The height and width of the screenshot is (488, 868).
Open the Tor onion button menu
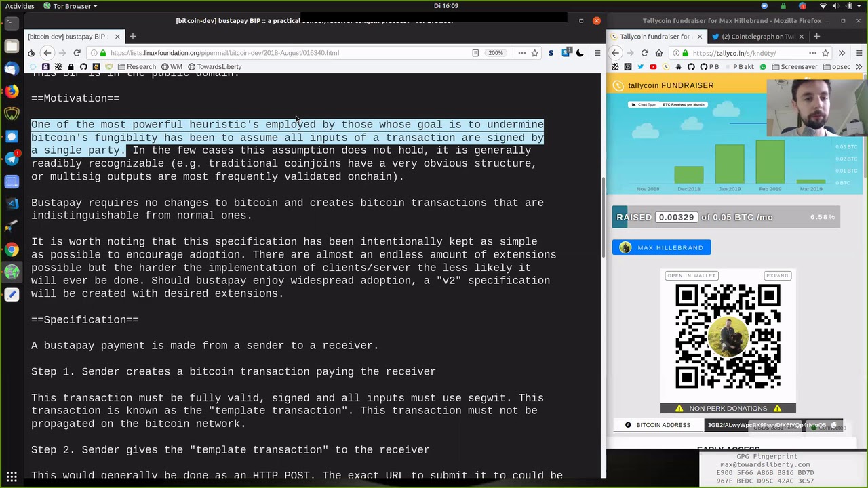[31, 53]
